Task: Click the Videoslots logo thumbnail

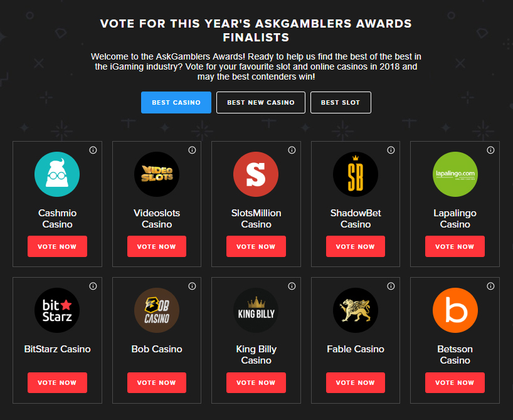Action: tap(157, 174)
